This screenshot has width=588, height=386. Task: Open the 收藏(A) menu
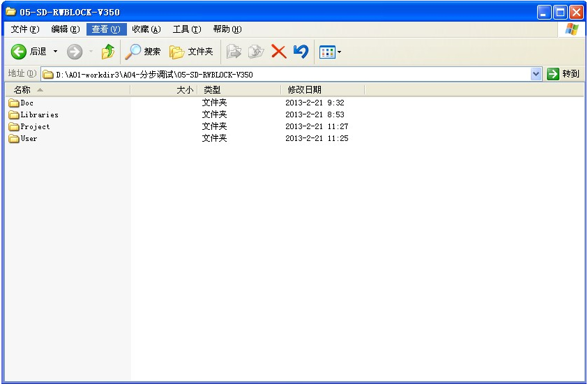[x=146, y=29]
